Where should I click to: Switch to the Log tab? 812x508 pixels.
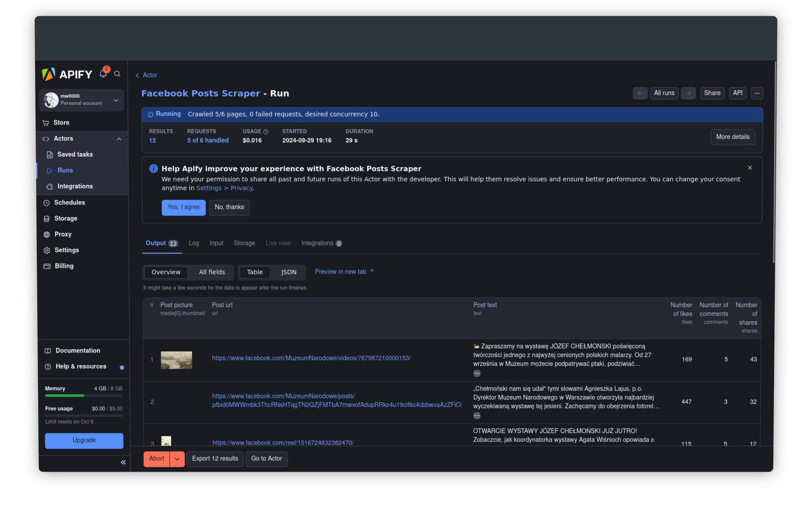point(194,243)
